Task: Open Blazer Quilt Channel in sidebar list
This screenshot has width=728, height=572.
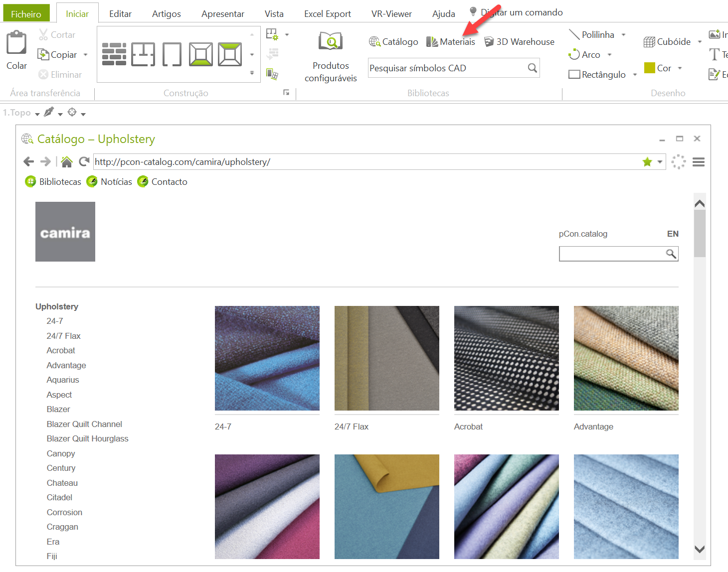Action: pyautogui.click(x=84, y=424)
